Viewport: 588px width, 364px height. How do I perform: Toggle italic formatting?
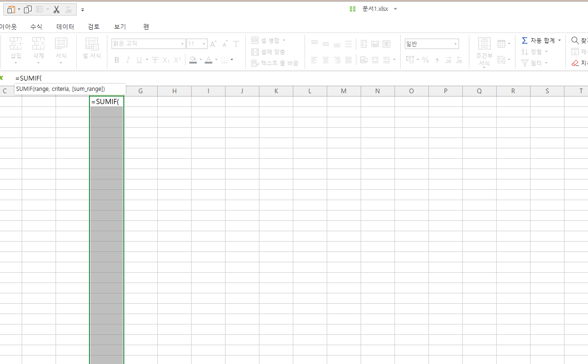coord(128,60)
